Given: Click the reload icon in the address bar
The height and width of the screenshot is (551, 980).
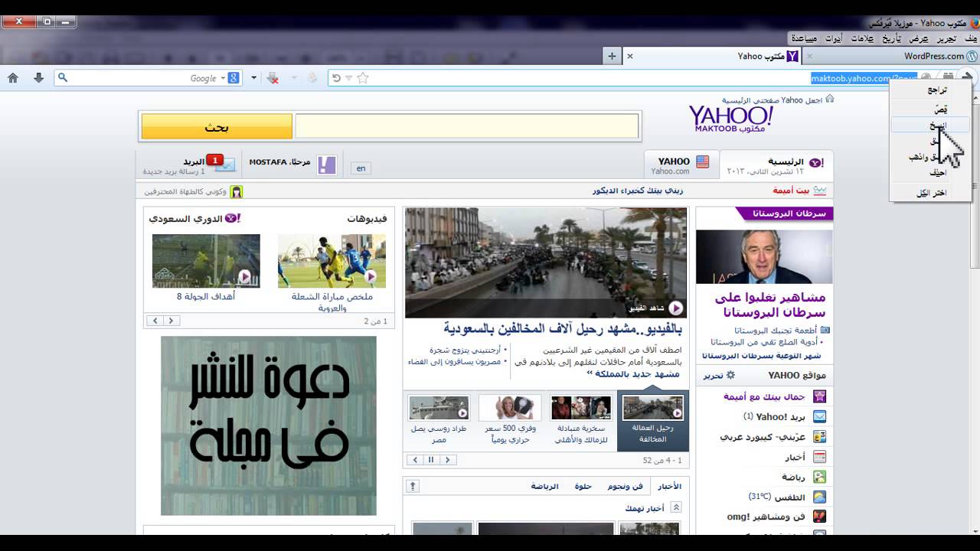Looking at the screenshot, I should (336, 78).
